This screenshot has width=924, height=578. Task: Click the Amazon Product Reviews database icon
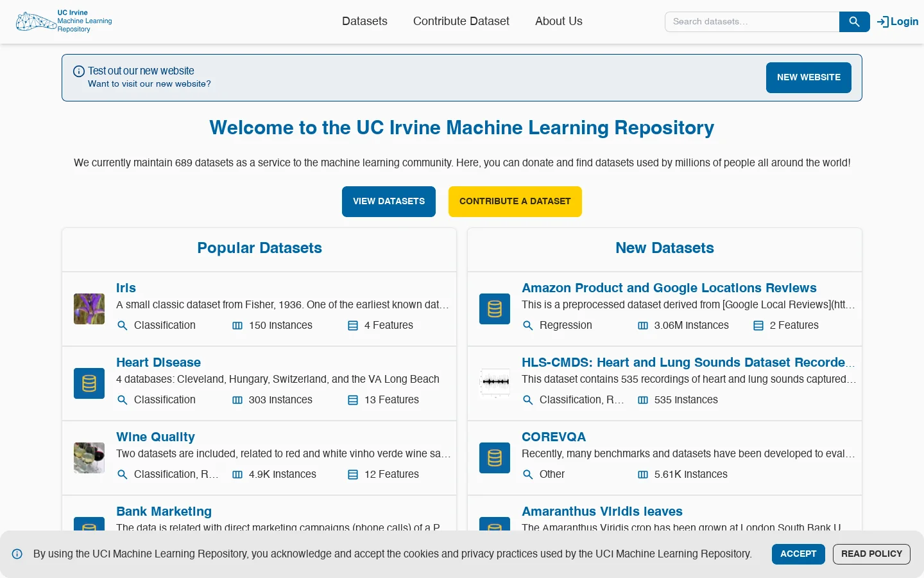tap(495, 309)
